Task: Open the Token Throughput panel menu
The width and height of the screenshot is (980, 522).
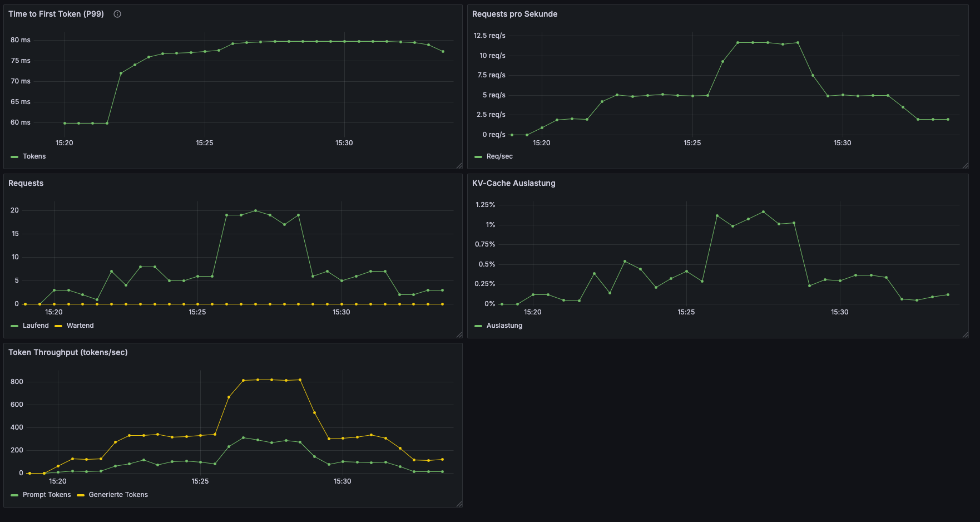Action: click(67, 352)
